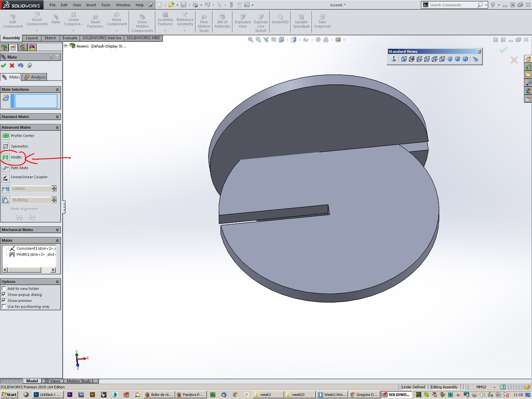Click the Windows Start button
532x399 pixels.
[x=9, y=395]
